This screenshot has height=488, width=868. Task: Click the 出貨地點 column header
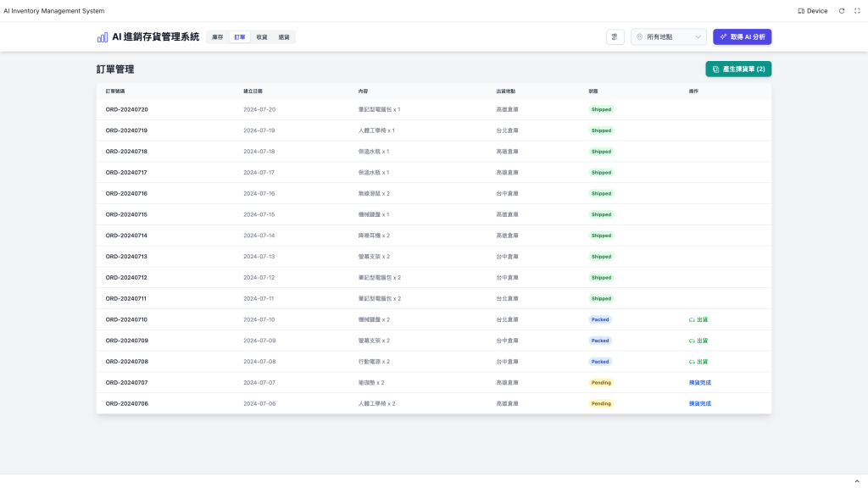(x=506, y=91)
